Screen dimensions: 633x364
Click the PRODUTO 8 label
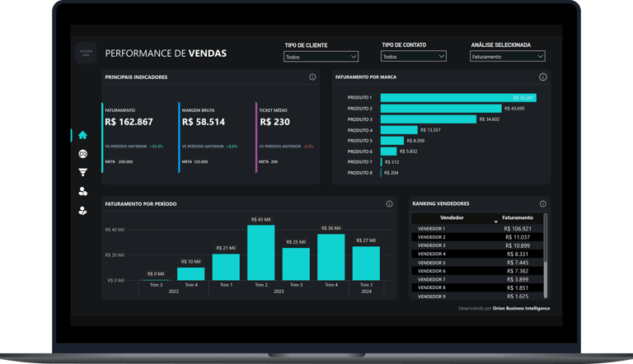point(359,173)
